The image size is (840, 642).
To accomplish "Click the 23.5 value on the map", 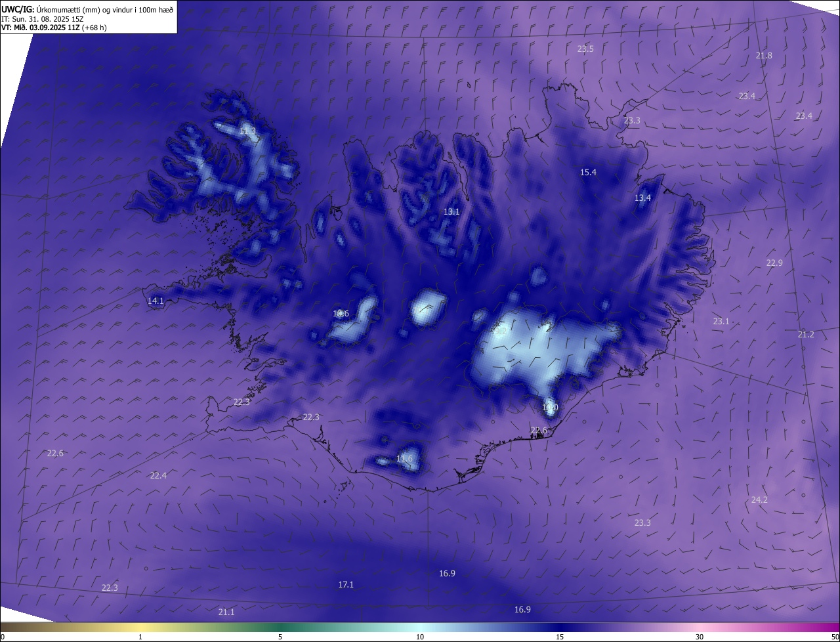I will coord(585,49).
